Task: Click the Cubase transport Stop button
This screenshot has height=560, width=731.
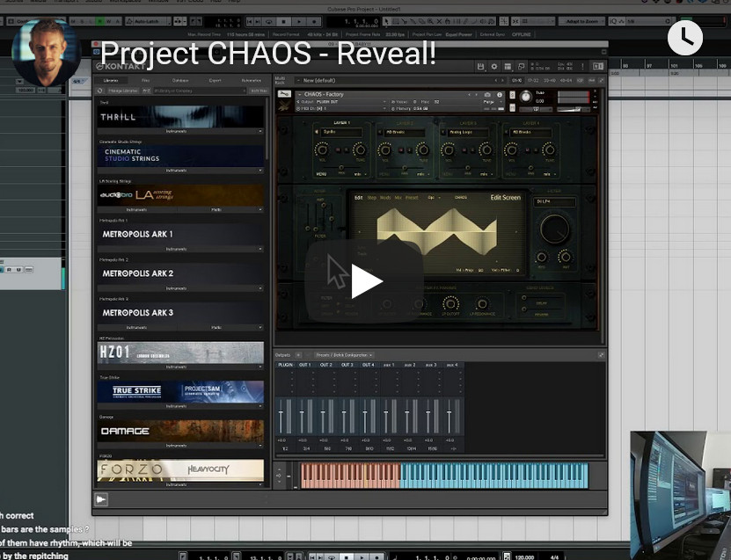Action: click(283, 21)
